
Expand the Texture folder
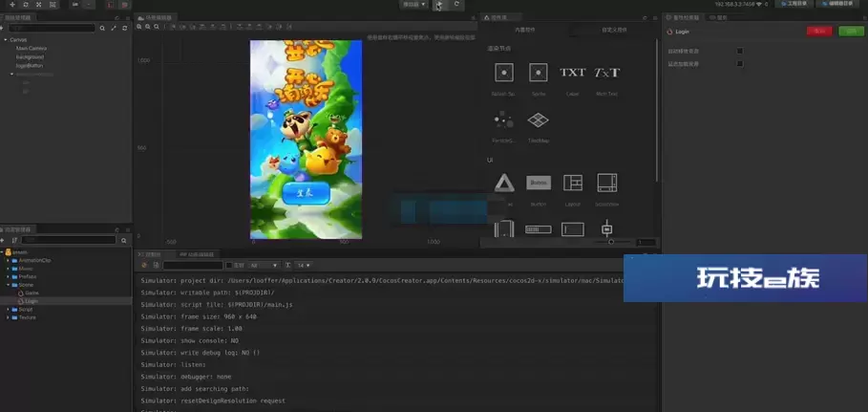[8, 317]
